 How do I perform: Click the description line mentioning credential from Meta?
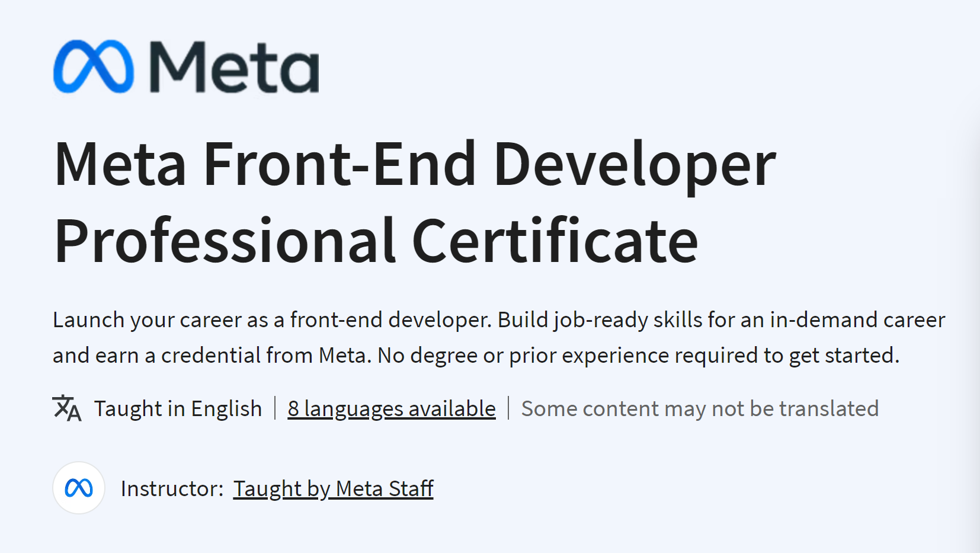coord(476,356)
